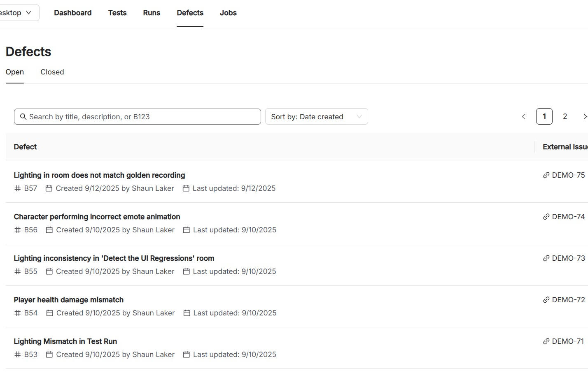This screenshot has width=588, height=373.
Task: Click the link icon beside DEMO-75
Action: 546,175
